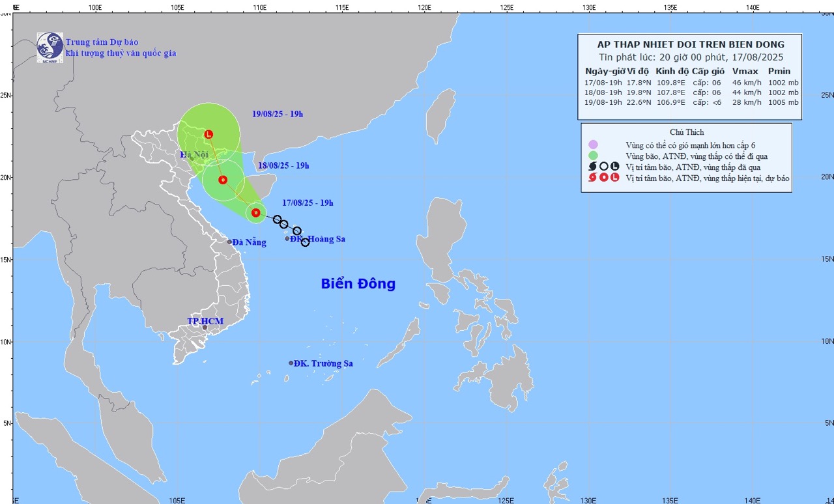Click the 'Đà Nẵng' city label
The height and width of the screenshot is (504, 834).
point(250,242)
